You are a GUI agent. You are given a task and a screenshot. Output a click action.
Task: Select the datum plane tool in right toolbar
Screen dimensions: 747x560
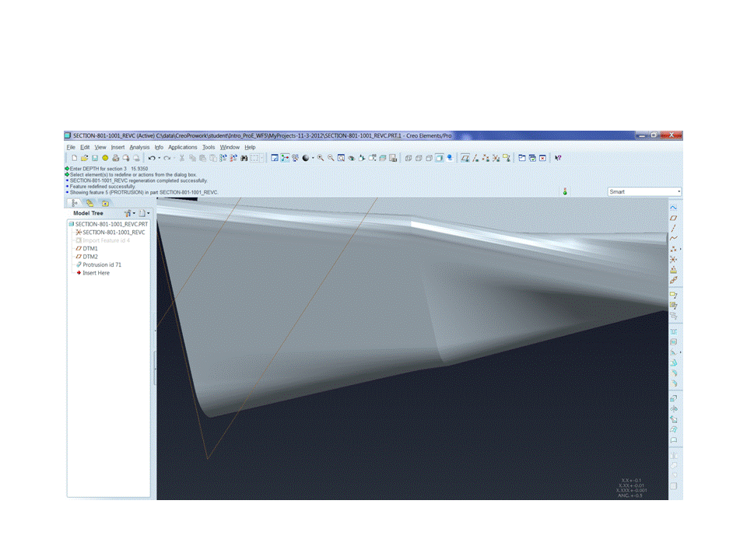pyautogui.click(x=674, y=219)
